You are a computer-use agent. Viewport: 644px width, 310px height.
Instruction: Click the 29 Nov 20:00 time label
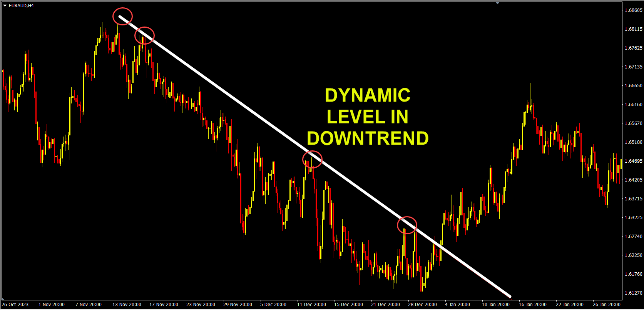238,305
